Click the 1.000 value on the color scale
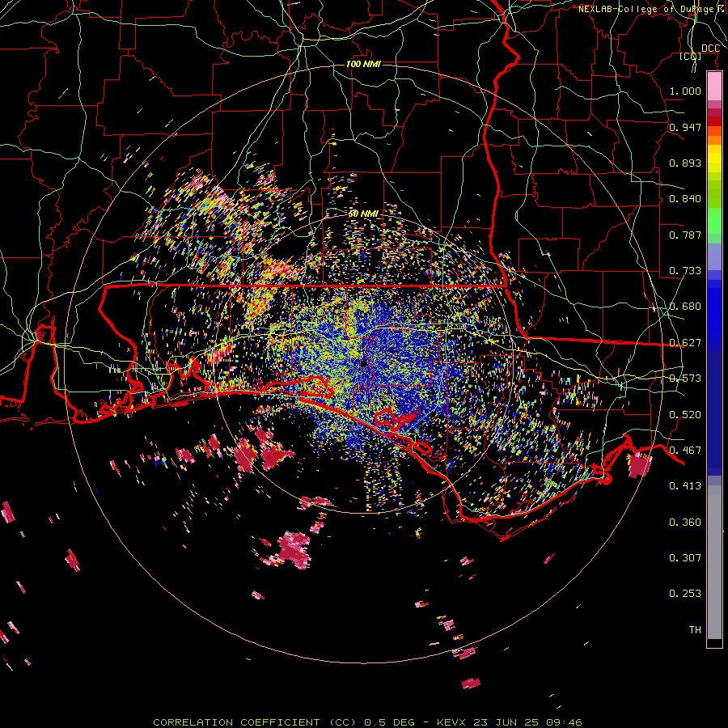The width and height of the screenshot is (728, 728). (685, 91)
